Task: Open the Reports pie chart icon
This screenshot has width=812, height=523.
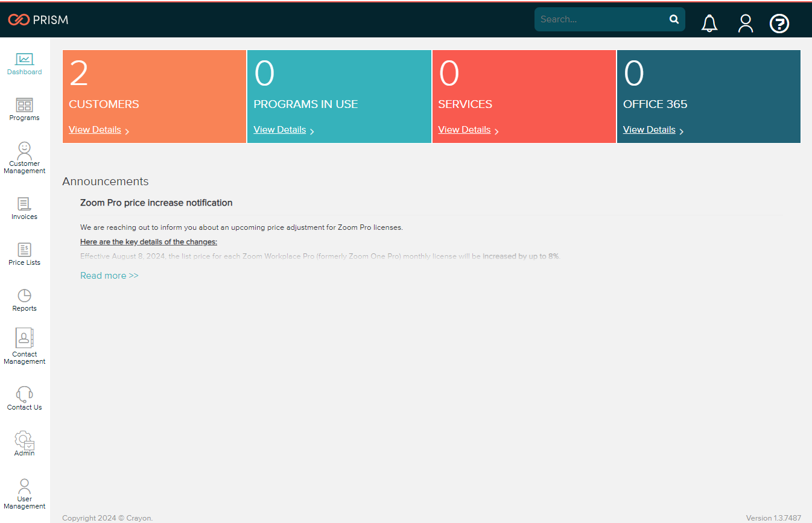Action: point(24,296)
